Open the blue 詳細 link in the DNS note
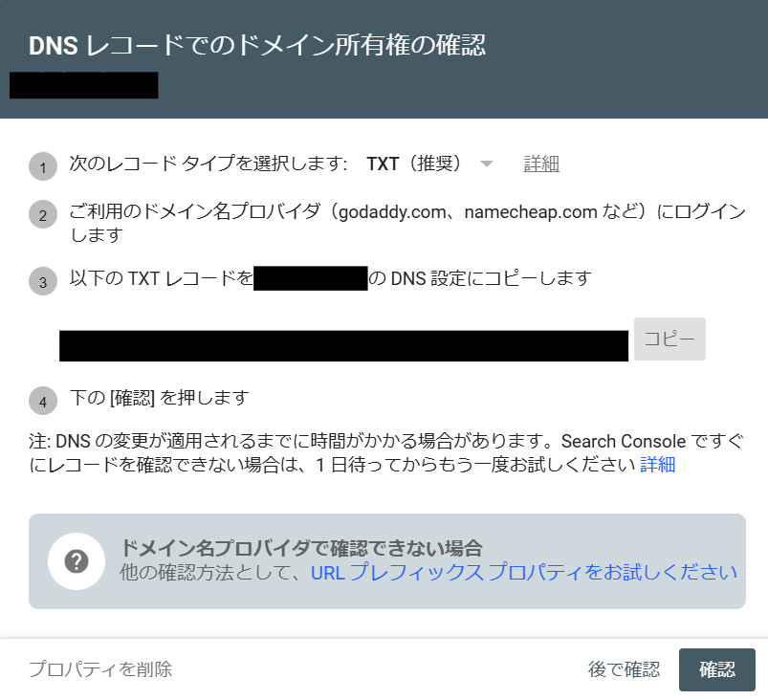This screenshot has height=700, width=768. tap(657, 465)
